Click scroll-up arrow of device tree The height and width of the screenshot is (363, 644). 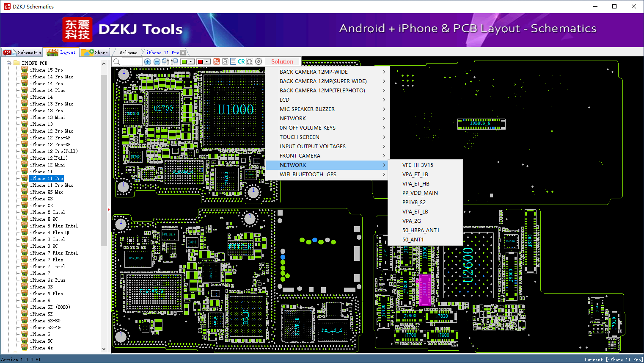(104, 64)
